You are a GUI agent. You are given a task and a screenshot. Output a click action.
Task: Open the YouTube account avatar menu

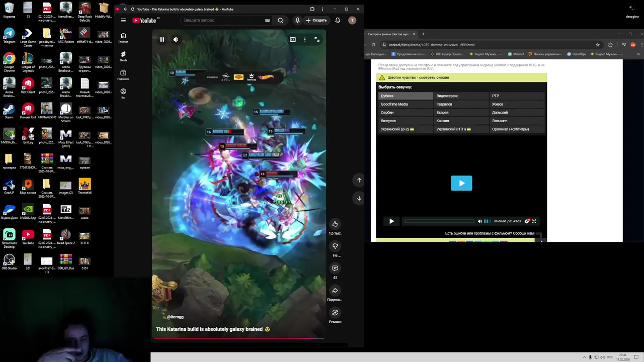352,20
